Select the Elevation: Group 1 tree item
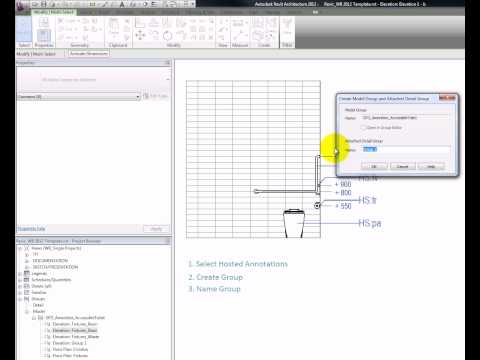 coord(70,343)
